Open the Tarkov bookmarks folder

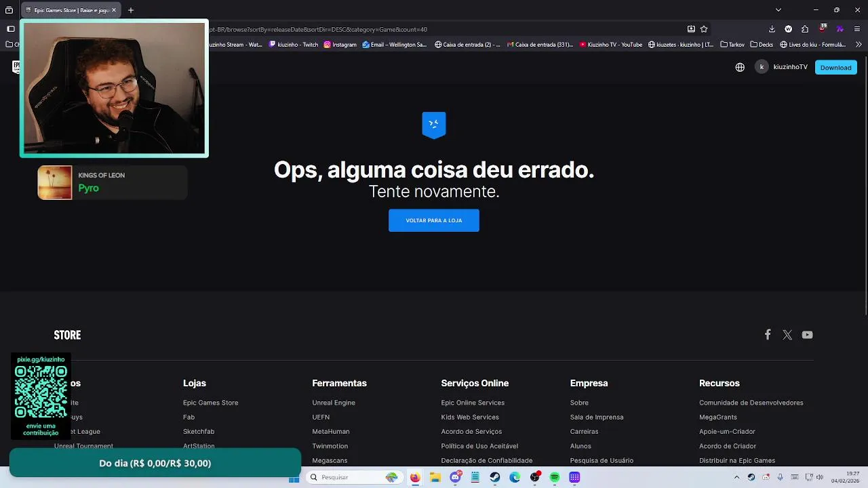[732, 45]
